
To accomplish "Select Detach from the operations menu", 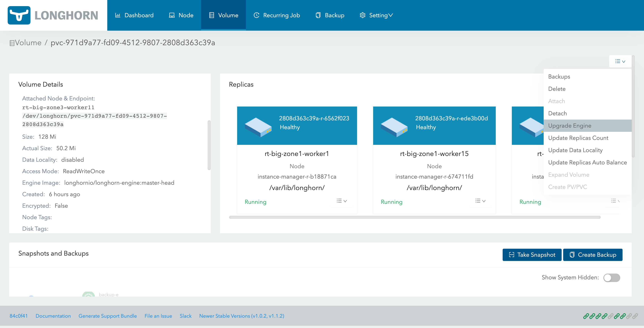I will pos(557,113).
